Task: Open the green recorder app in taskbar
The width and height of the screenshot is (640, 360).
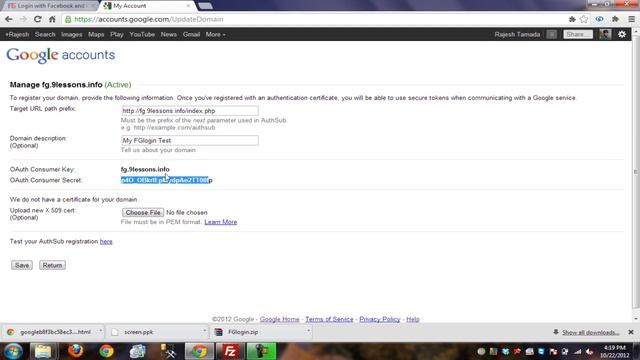Action: pyautogui.click(x=262, y=351)
